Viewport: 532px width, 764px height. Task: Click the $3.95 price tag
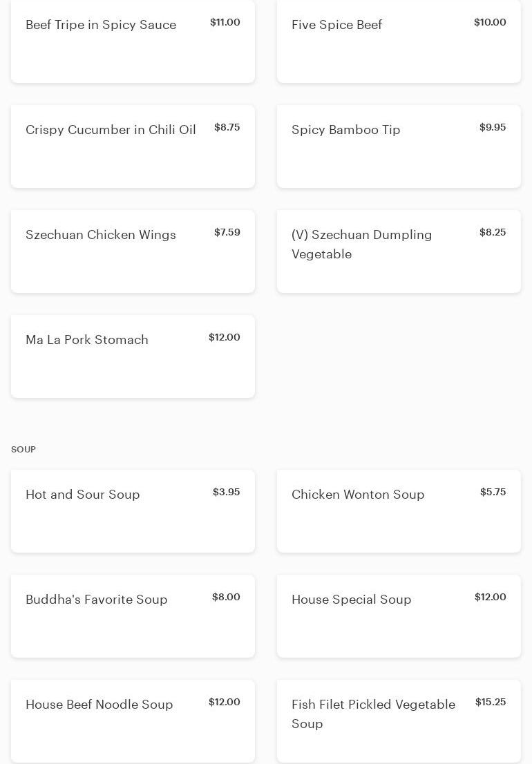[x=227, y=492]
